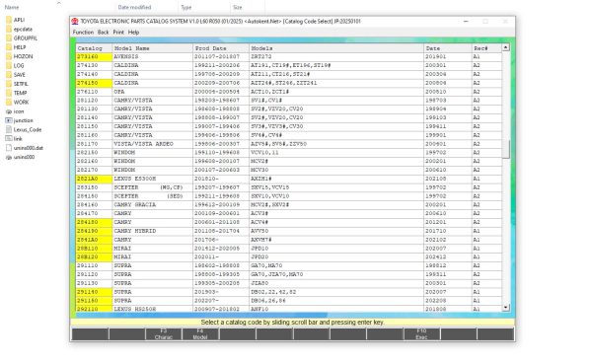592x364 pixels.
Task: Click Explorer's Date modified column header
Action: click(x=134, y=7)
